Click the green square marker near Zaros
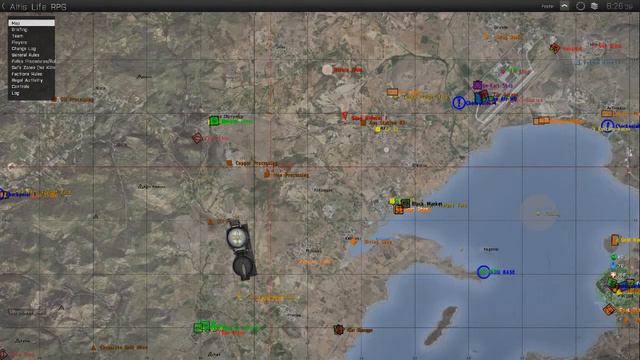This screenshot has width=640, height=360. click(214, 121)
